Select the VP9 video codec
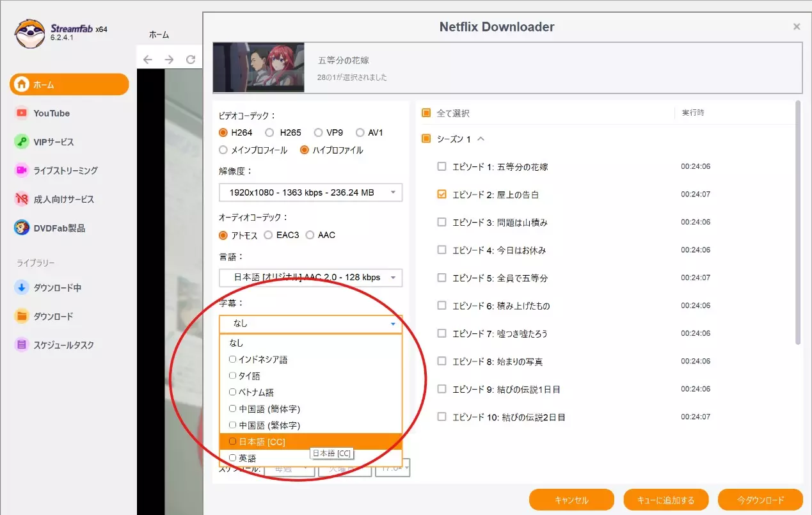 tap(318, 132)
